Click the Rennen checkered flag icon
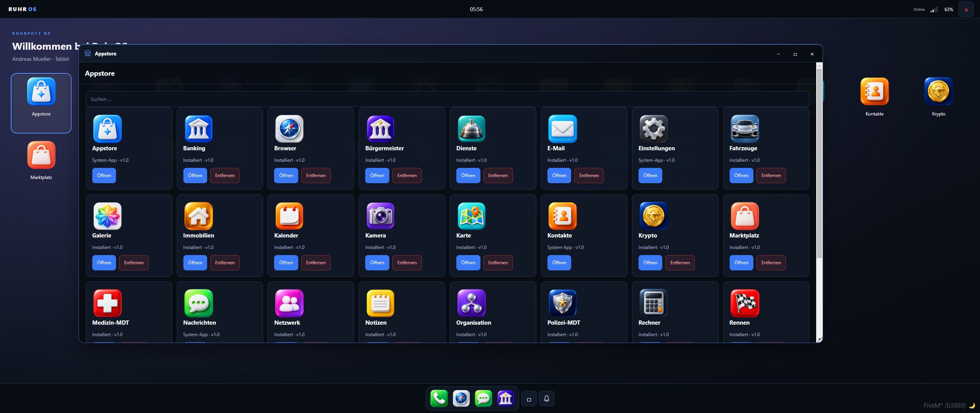Viewport: 980px width, 413px height. (745, 303)
